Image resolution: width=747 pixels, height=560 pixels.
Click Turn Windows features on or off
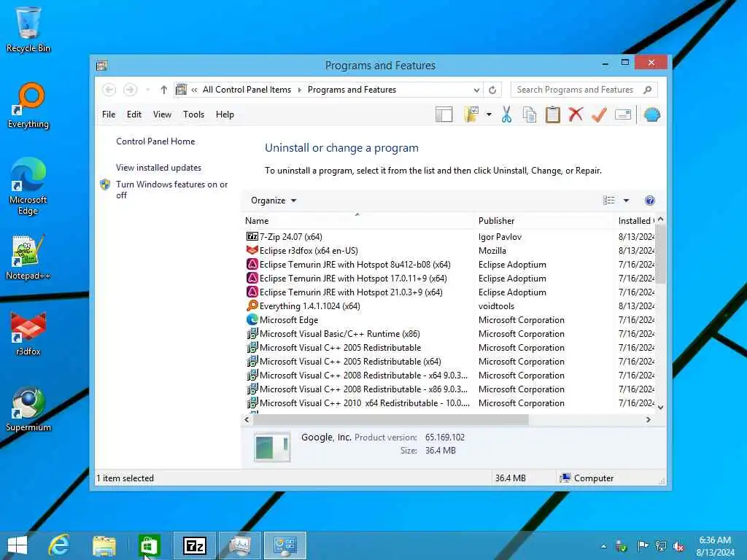tap(171, 190)
